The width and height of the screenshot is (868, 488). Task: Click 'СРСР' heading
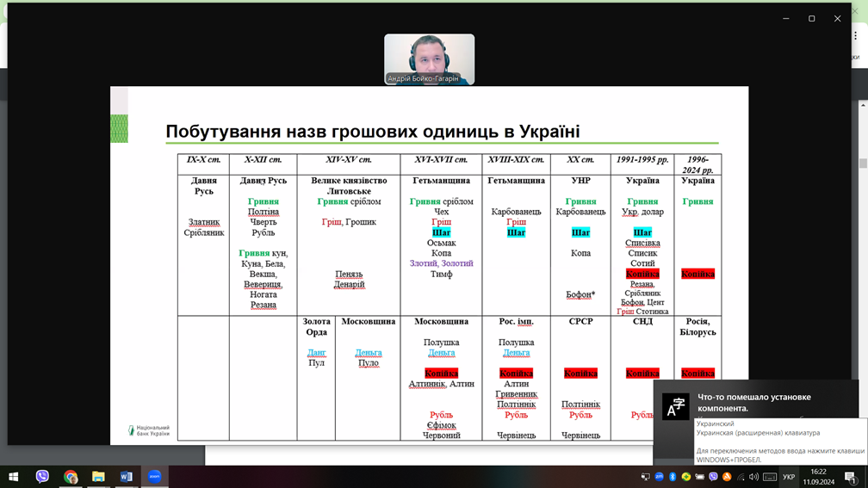point(580,321)
